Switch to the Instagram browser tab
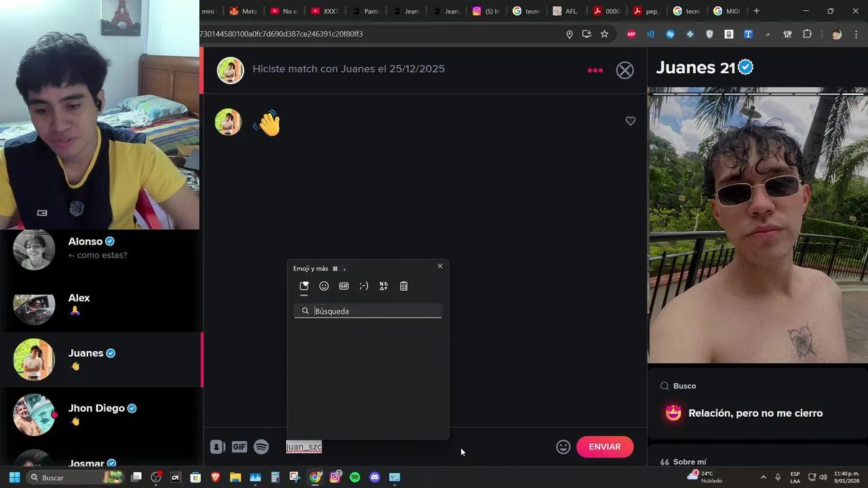868x488 pixels. pyautogui.click(x=487, y=11)
